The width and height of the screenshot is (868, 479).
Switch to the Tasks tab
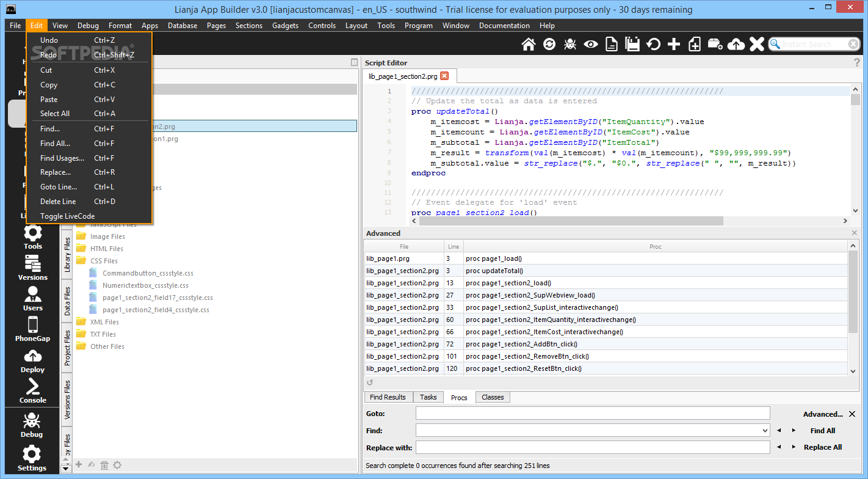pos(428,397)
